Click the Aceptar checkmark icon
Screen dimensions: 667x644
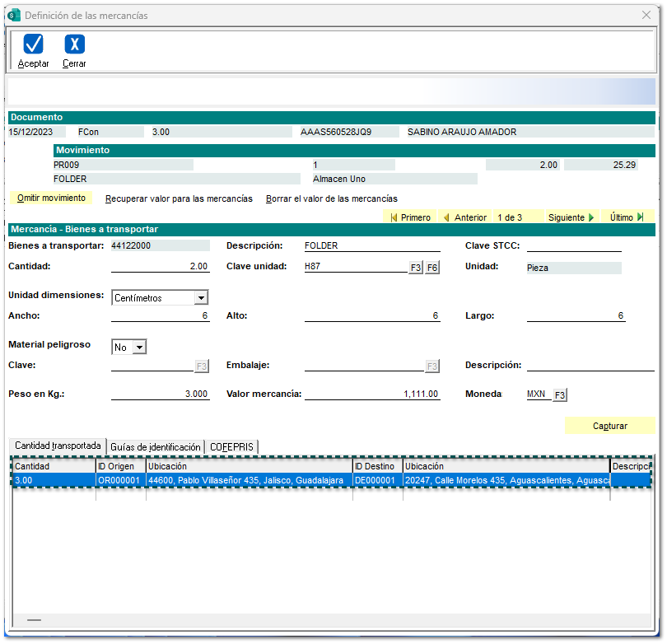[x=33, y=44]
